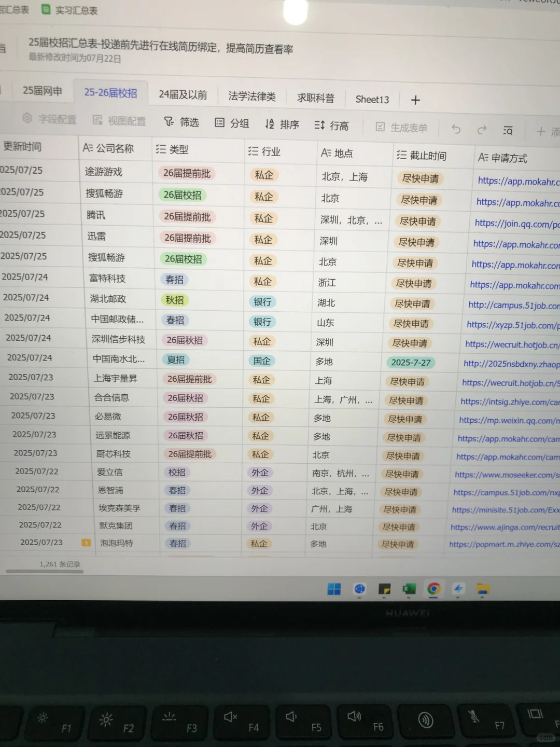Open the find records search icon
The width and height of the screenshot is (560, 747).
click(x=508, y=131)
